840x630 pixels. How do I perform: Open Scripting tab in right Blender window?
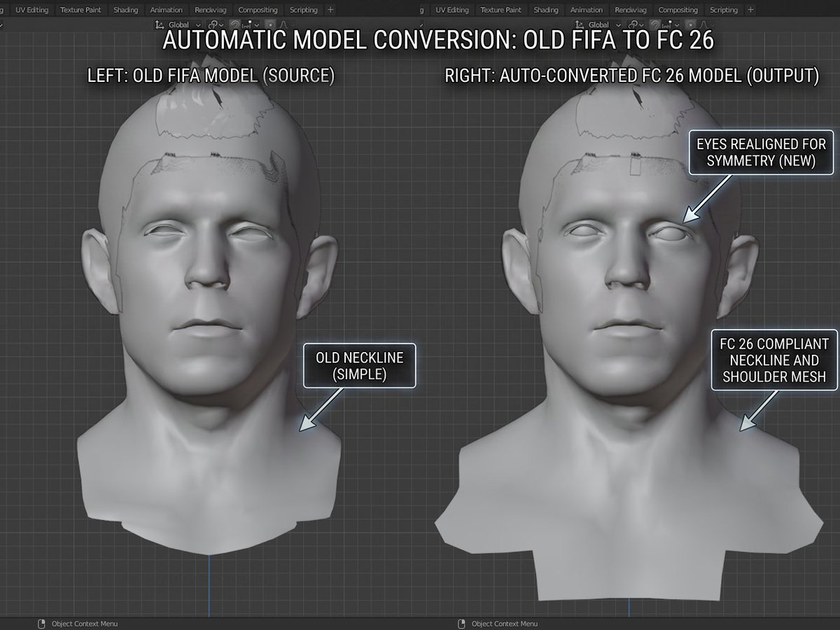coord(724,10)
